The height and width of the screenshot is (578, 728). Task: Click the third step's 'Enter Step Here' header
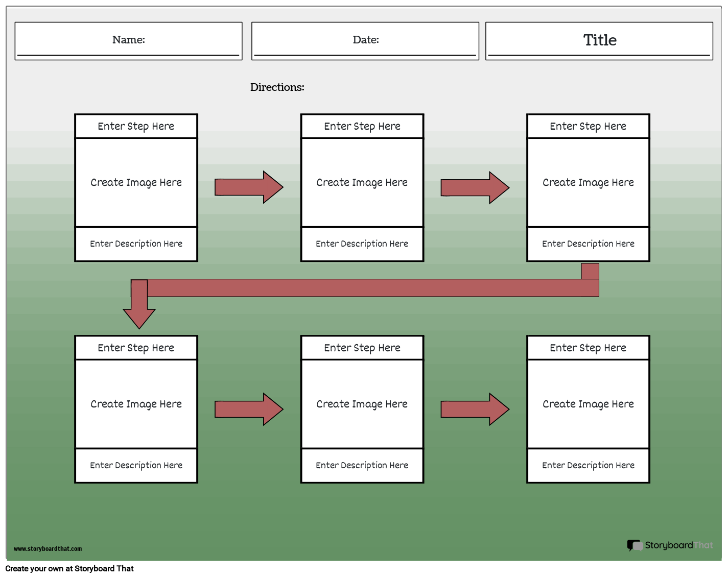(588, 126)
